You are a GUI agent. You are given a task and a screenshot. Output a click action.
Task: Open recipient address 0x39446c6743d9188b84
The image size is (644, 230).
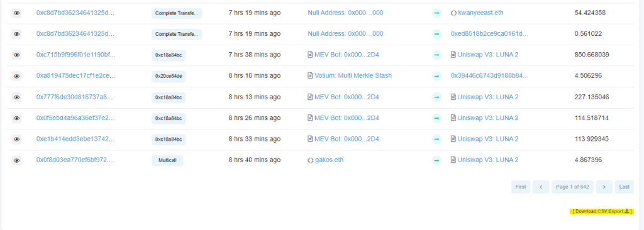pos(489,75)
